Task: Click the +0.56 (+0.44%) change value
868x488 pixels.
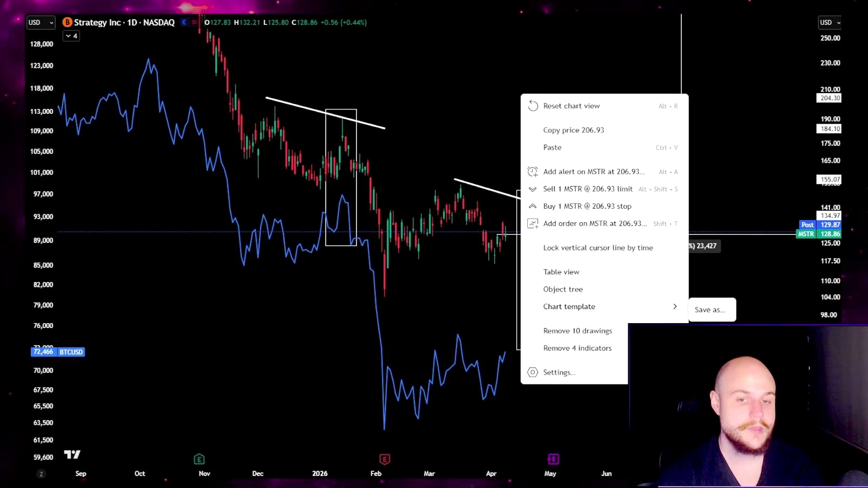Action: [343, 22]
